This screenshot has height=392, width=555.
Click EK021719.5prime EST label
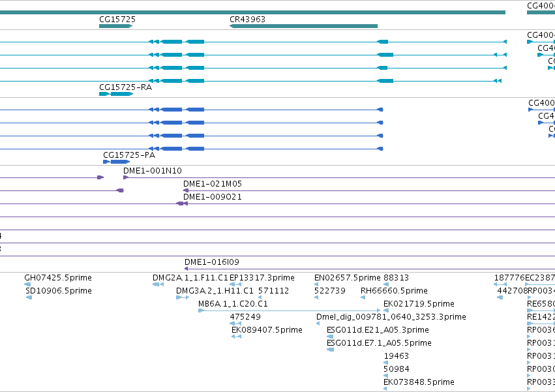click(x=419, y=304)
